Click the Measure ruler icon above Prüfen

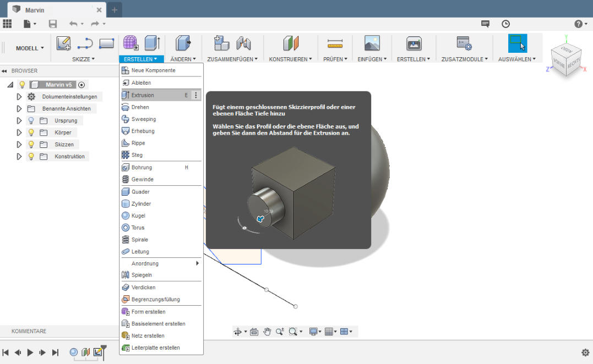click(335, 44)
